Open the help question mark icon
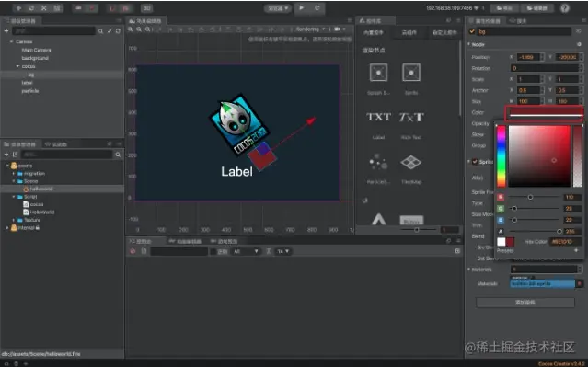Viewport: 588px width, 367px height. pos(565,8)
